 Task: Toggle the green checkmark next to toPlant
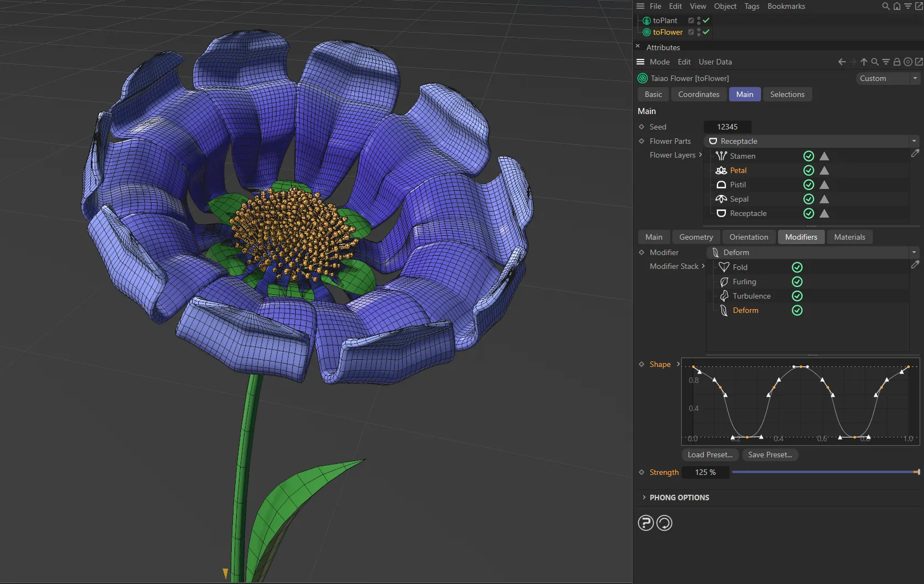click(x=706, y=20)
